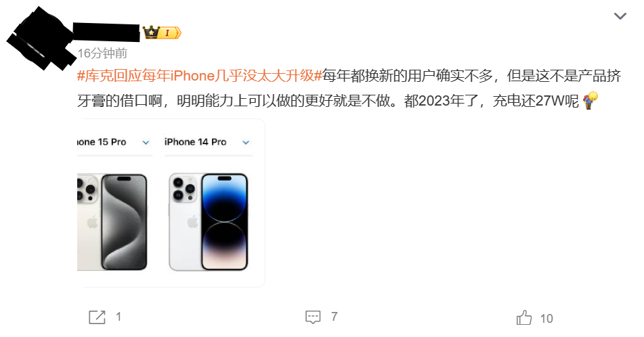This screenshot has width=644, height=337.
Task: Click the post text about 27W charging
Action: click(x=349, y=88)
